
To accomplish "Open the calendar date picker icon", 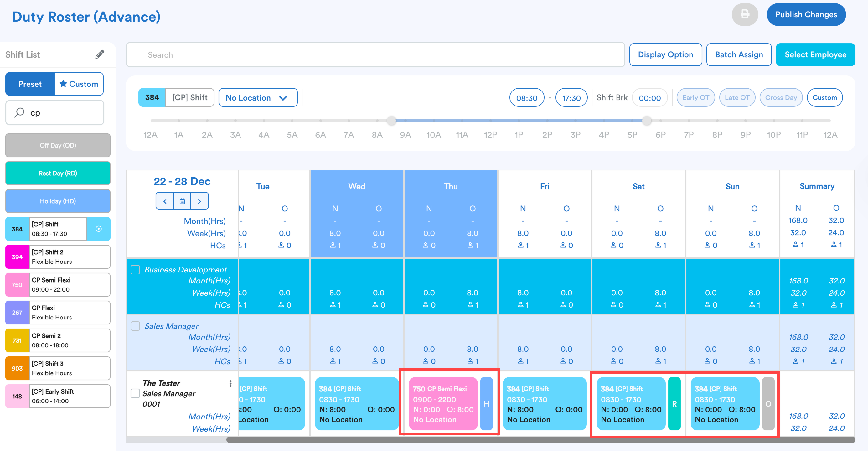I will click(182, 201).
